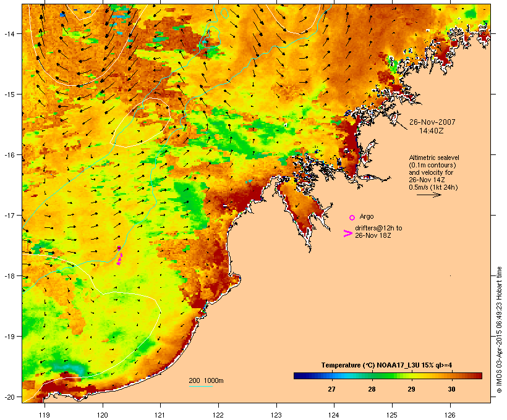The image size is (507, 420).
Task: Click the latitude label -17
Action: click(x=9, y=215)
